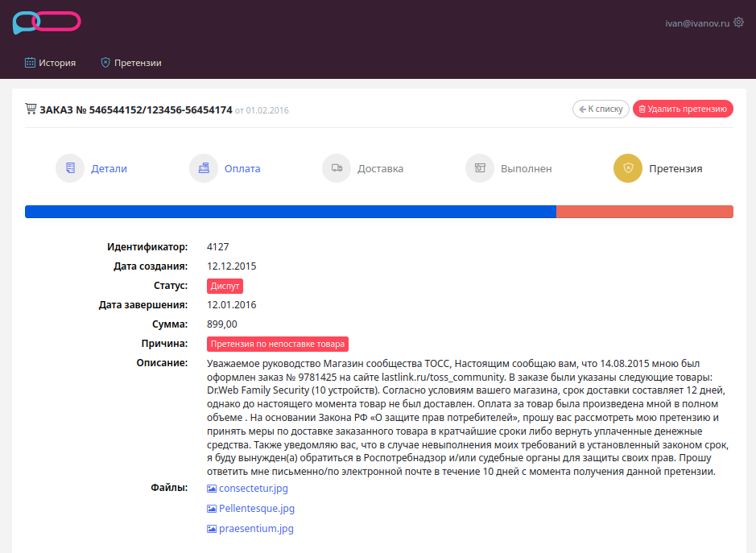Click the Доставка truck icon
This screenshot has width=756, height=553.
(x=337, y=168)
